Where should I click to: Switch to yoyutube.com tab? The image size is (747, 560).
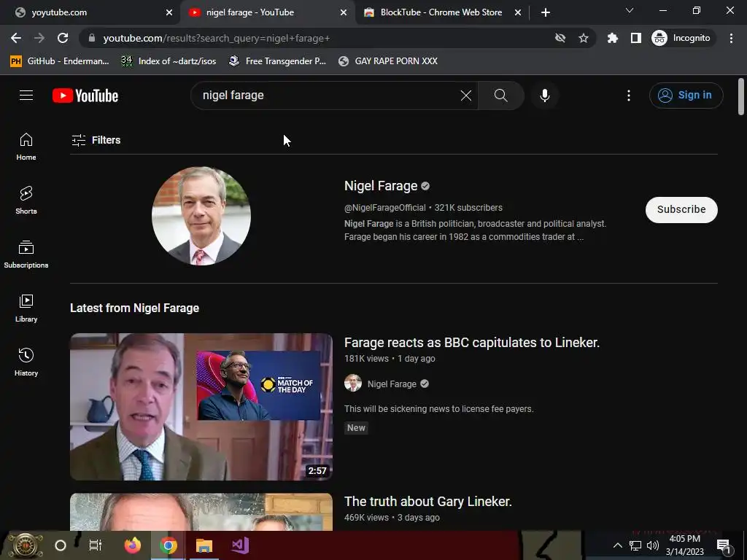point(90,12)
